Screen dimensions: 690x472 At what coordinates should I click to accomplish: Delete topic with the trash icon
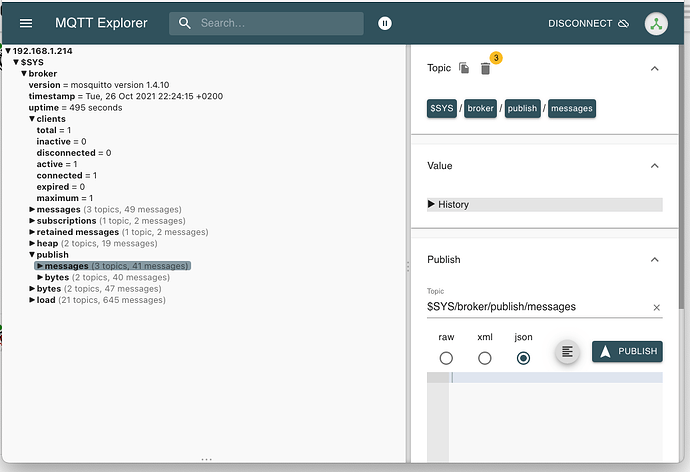tap(485, 69)
